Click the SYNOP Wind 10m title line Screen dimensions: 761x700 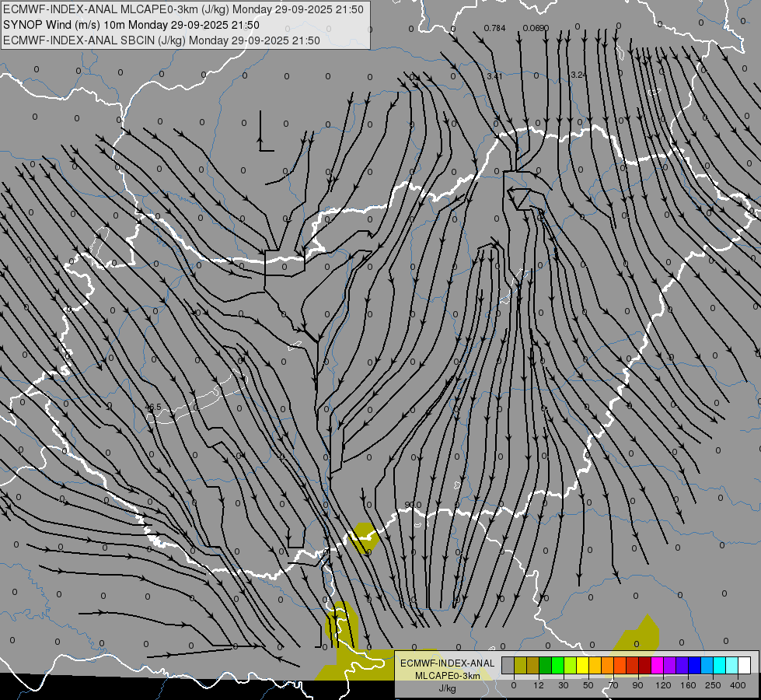click(131, 25)
